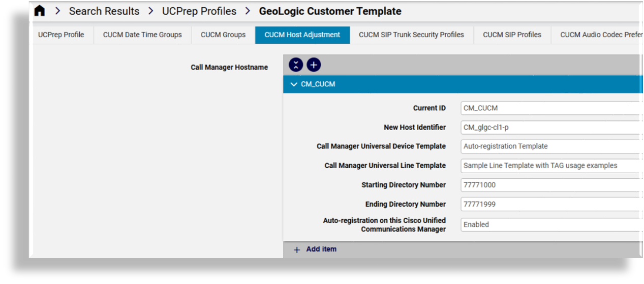The height and width of the screenshot is (284, 644).
Task: Switch to the CUCM SIP Profiles tab
Action: tap(512, 35)
